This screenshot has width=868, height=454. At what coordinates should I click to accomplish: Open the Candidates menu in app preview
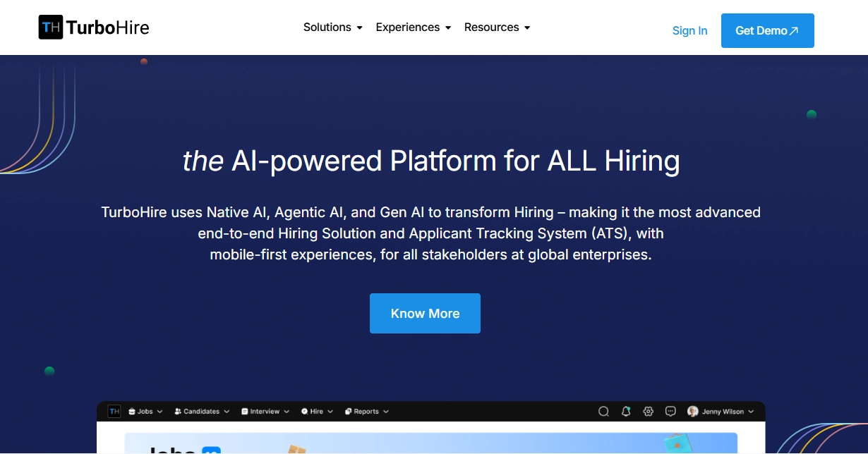tap(202, 412)
